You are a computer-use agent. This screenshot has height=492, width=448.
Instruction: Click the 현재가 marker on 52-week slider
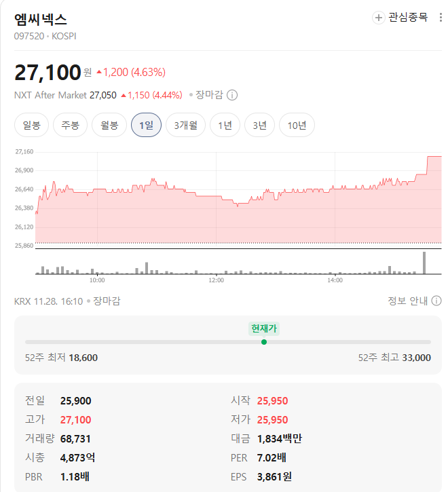[x=264, y=342]
